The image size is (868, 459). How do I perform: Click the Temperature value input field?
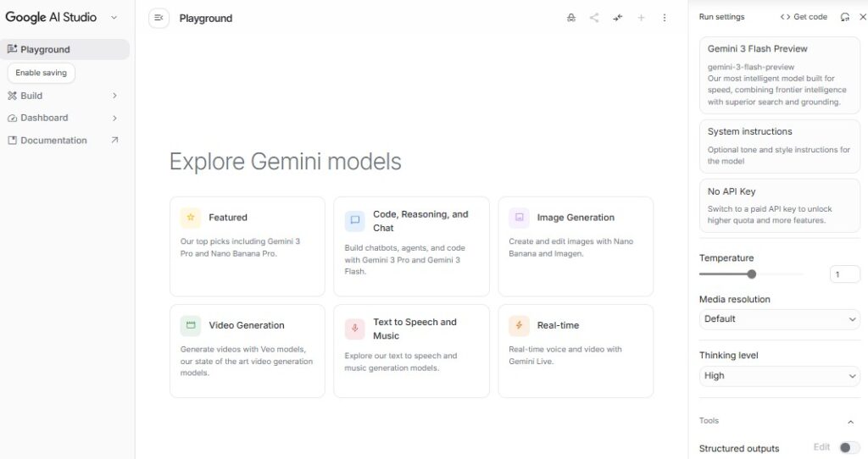[x=844, y=274]
